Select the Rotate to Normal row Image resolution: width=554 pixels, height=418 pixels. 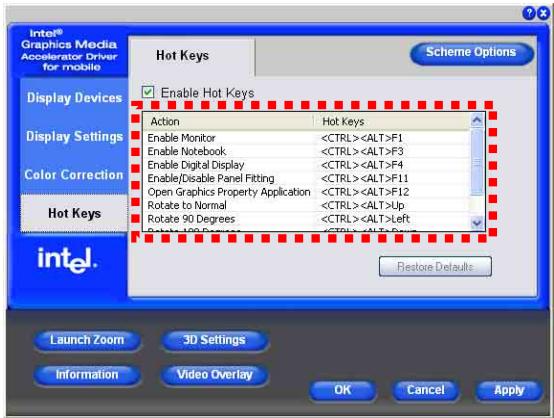(x=306, y=205)
